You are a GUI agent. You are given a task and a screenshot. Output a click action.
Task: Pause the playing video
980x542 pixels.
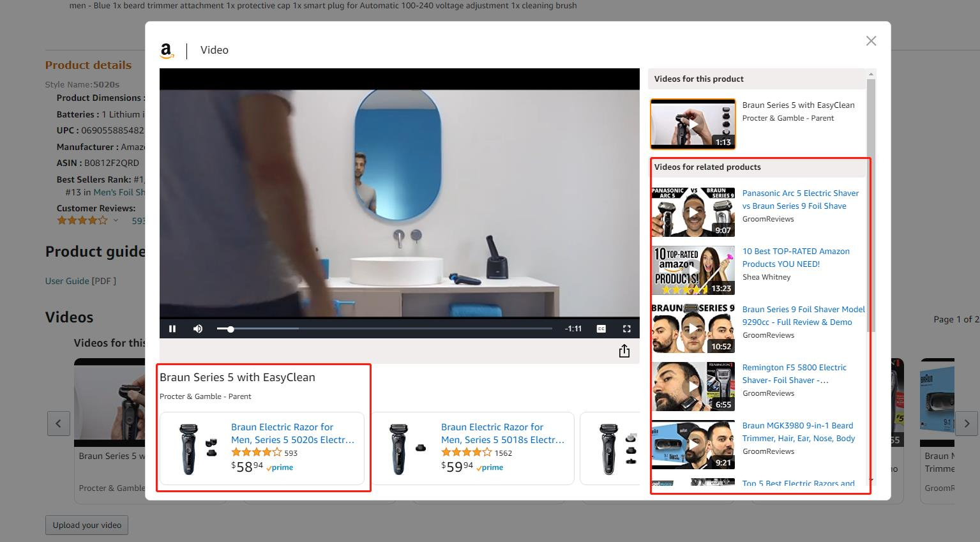(172, 329)
